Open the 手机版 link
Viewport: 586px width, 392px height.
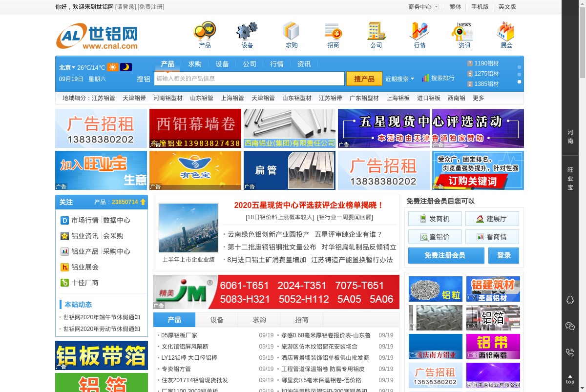point(480,7)
